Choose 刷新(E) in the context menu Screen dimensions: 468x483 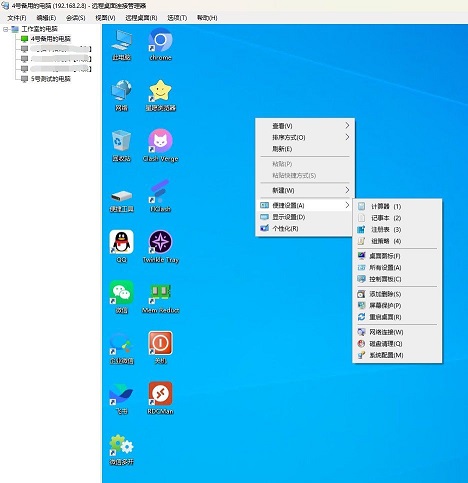coord(305,149)
